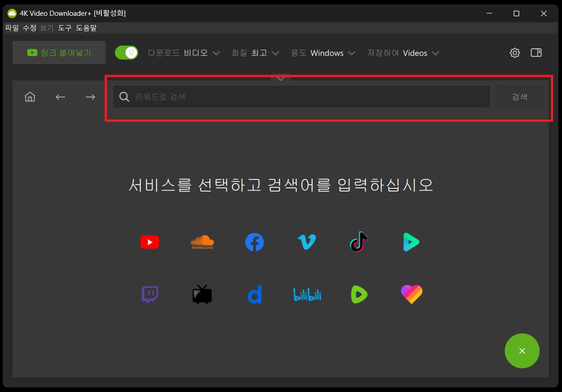Navigate back with the left arrow
The height and width of the screenshot is (392, 562).
click(x=60, y=97)
